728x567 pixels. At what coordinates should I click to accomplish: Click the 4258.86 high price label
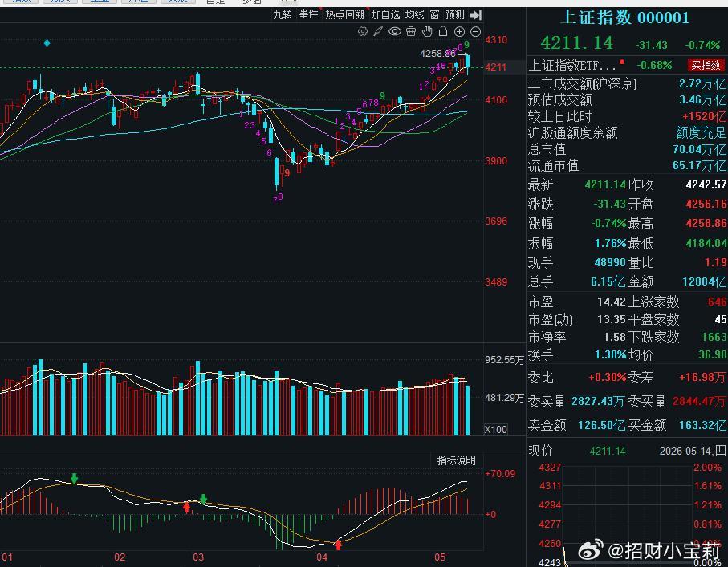pos(437,54)
